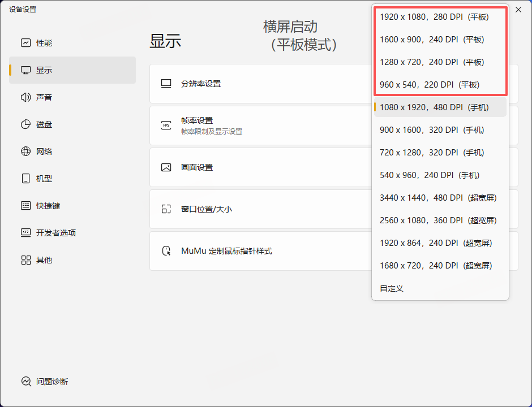
Task: Pick 3440 x 1440, 480 DPI ultrawide option
Action: click(x=440, y=198)
